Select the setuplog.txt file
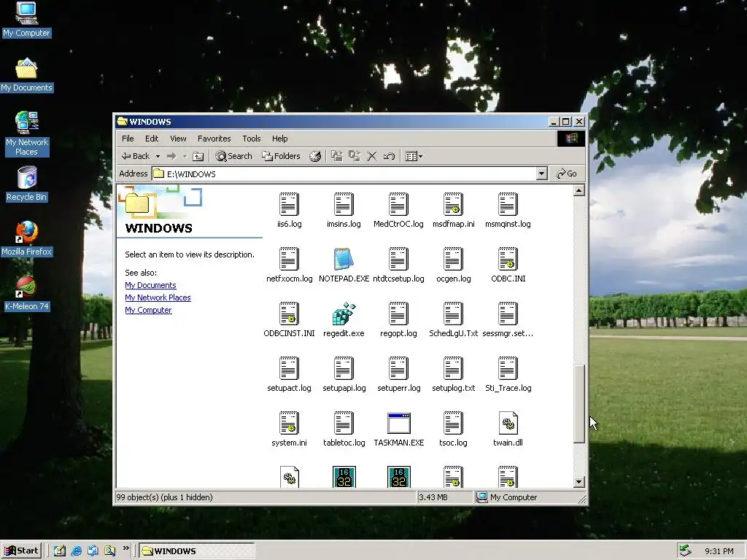 454,374
